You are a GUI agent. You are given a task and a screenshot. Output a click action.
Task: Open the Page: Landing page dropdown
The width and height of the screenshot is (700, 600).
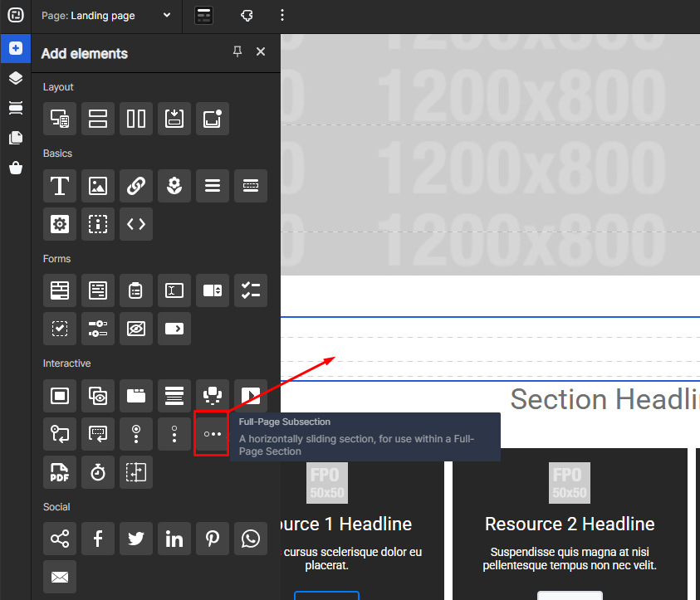coord(106,16)
